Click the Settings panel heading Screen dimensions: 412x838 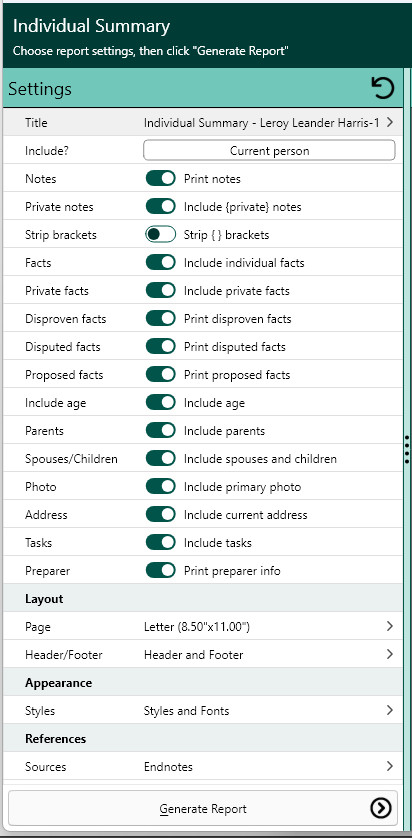click(x=40, y=89)
